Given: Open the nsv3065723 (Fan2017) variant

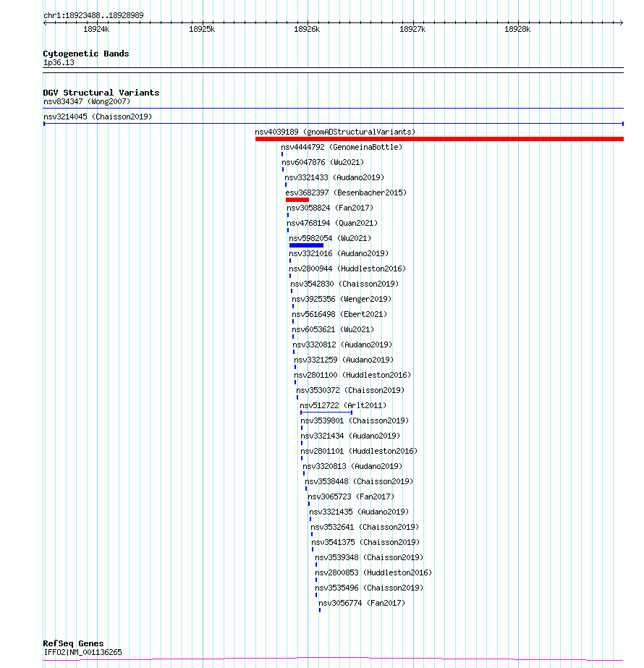Looking at the screenshot, I should click(x=351, y=496).
